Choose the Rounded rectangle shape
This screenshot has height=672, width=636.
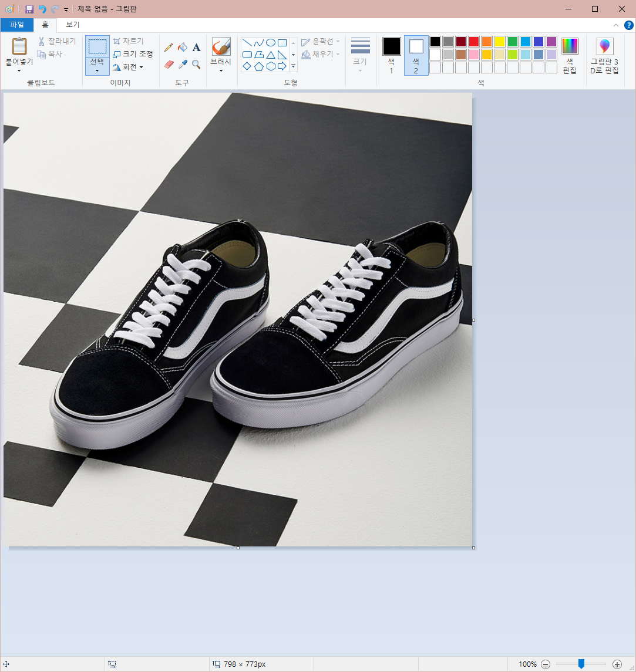pyautogui.click(x=247, y=55)
